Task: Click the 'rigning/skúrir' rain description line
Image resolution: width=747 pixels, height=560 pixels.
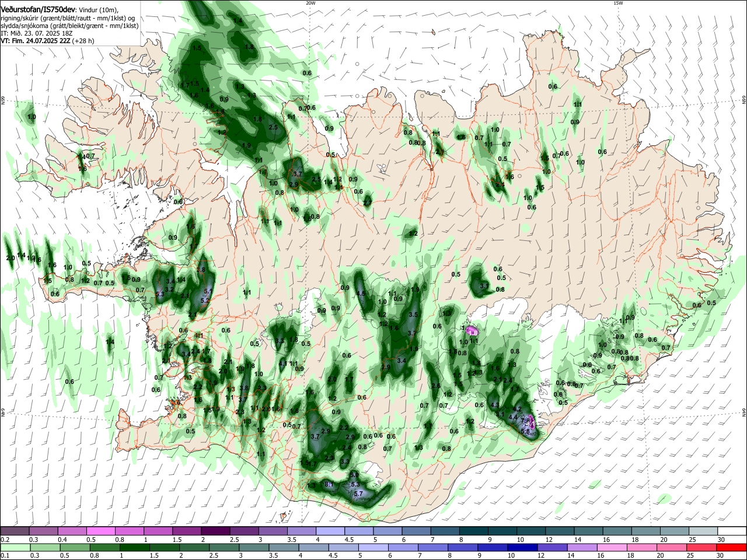Action: click(x=69, y=18)
